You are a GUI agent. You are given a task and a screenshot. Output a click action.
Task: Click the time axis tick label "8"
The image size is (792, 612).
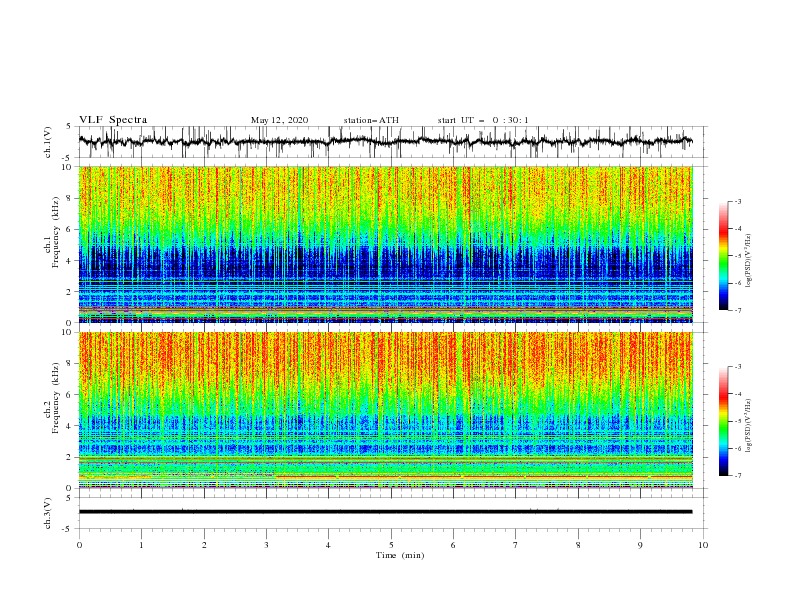(x=578, y=545)
